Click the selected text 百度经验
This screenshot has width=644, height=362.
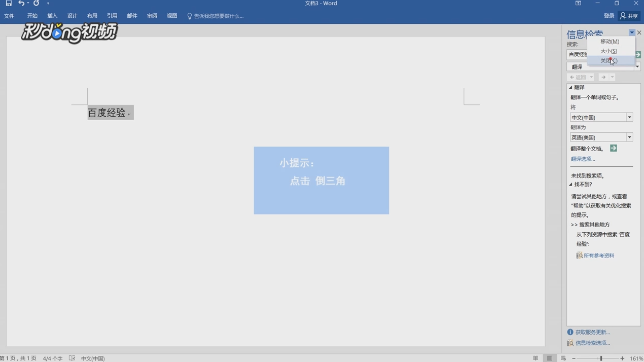[x=107, y=113]
